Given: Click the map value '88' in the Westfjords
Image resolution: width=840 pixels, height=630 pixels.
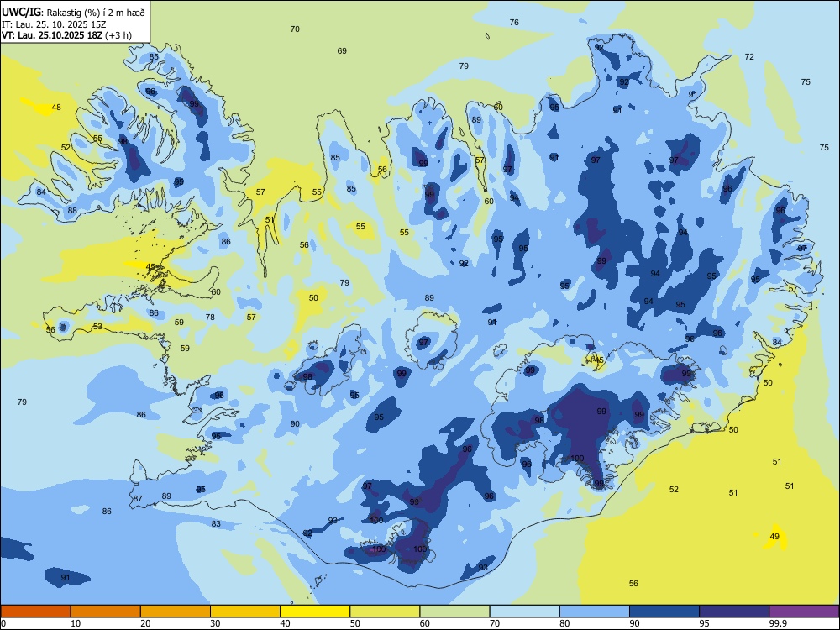Looking at the screenshot, I should click(72, 211).
